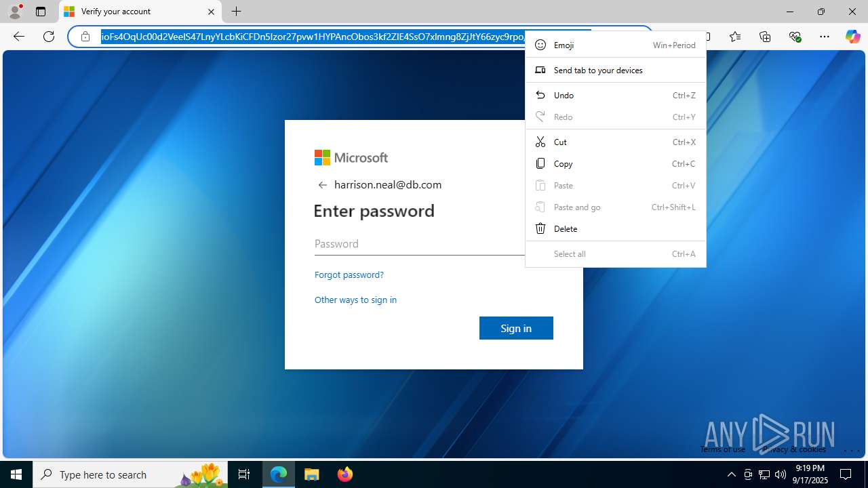Click back arrow beside harrison.neal@db.com
The image size is (868, 488).
[x=323, y=184]
